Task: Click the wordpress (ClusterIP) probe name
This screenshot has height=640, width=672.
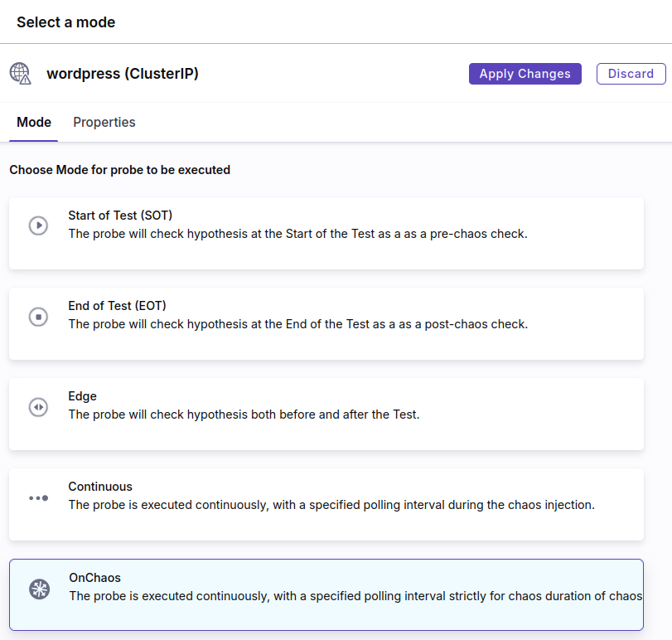Action: pos(123,74)
